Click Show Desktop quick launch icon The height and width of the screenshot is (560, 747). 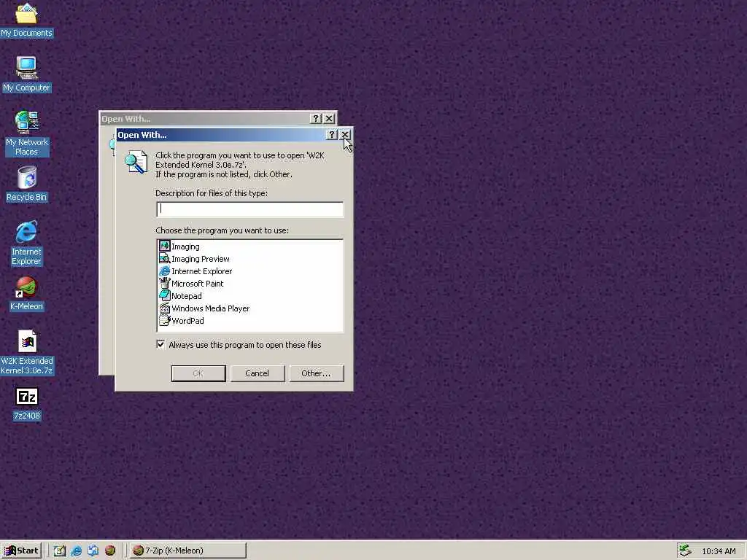[60, 551]
